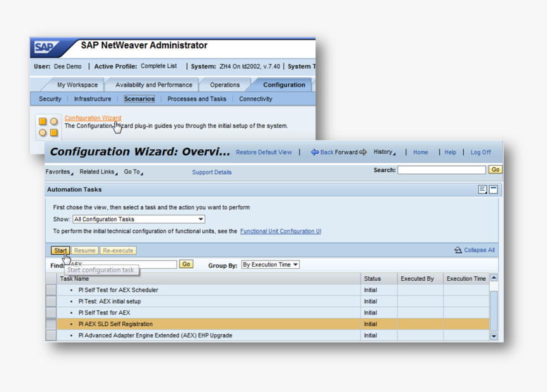Image resolution: width=547 pixels, height=392 pixels.
Task: Click the Back arrow icon
Action: coord(314,152)
